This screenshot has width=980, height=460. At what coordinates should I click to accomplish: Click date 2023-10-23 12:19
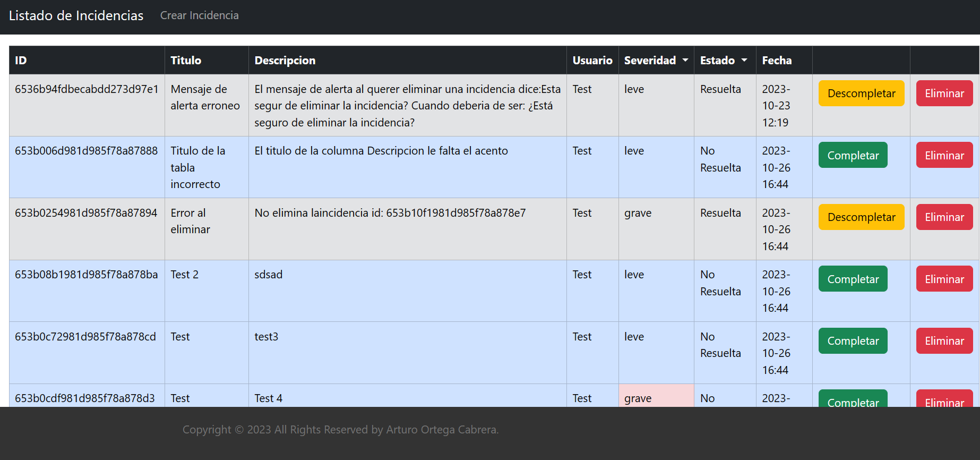click(x=776, y=106)
